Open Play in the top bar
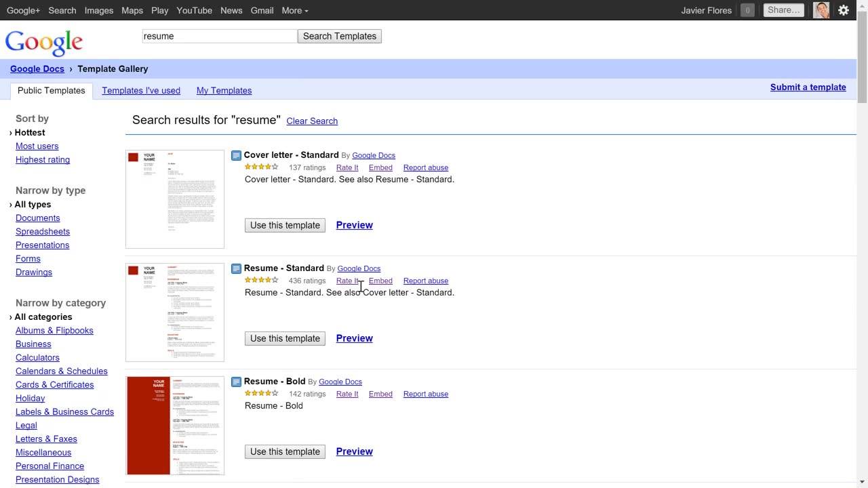The height and width of the screenshot is (488, 868). point(160,10)
